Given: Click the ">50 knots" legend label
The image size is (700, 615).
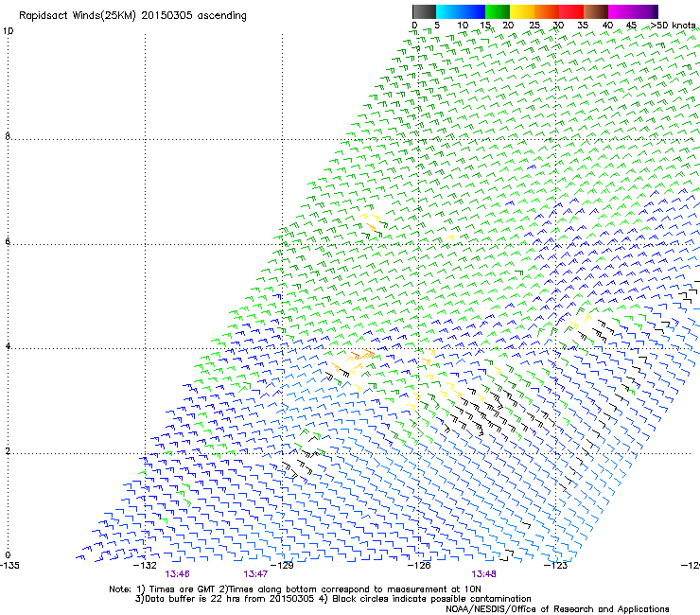Looking at the screenshot, I should (x=673, y=26).
